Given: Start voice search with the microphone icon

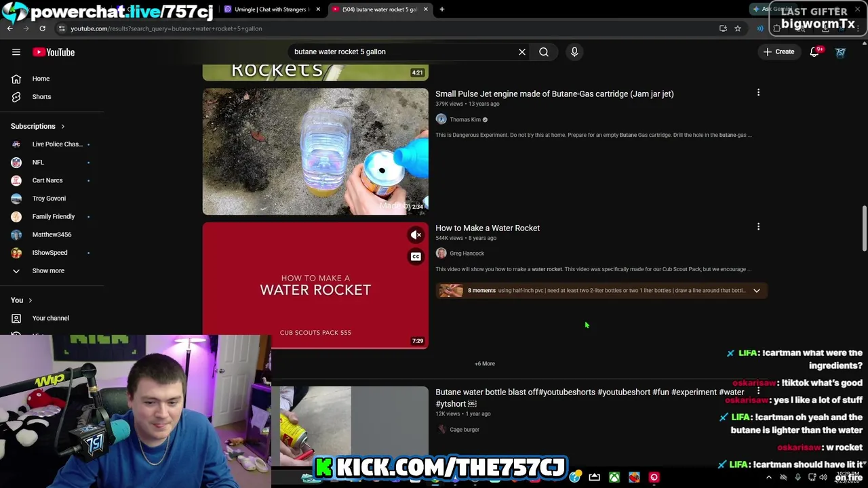Looking at the screenshot, I should pos(574,52).
